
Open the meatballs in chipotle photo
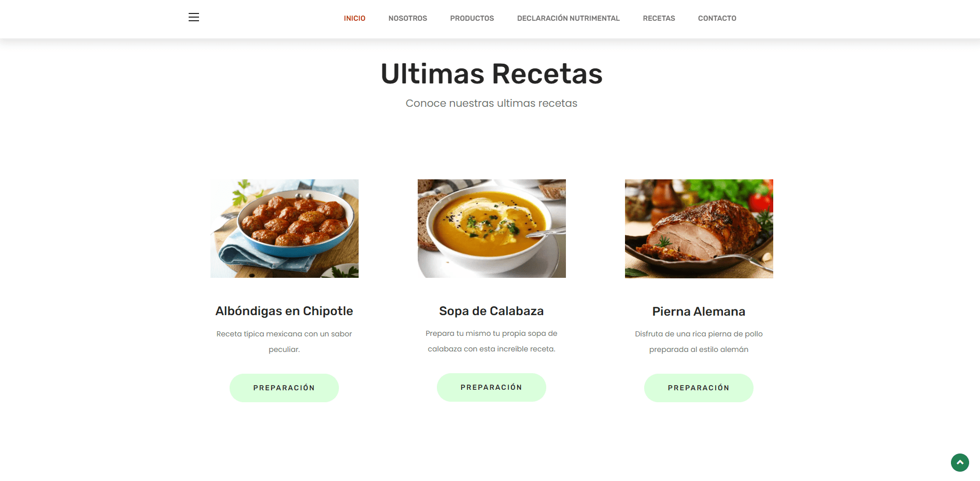coord(285,229)
